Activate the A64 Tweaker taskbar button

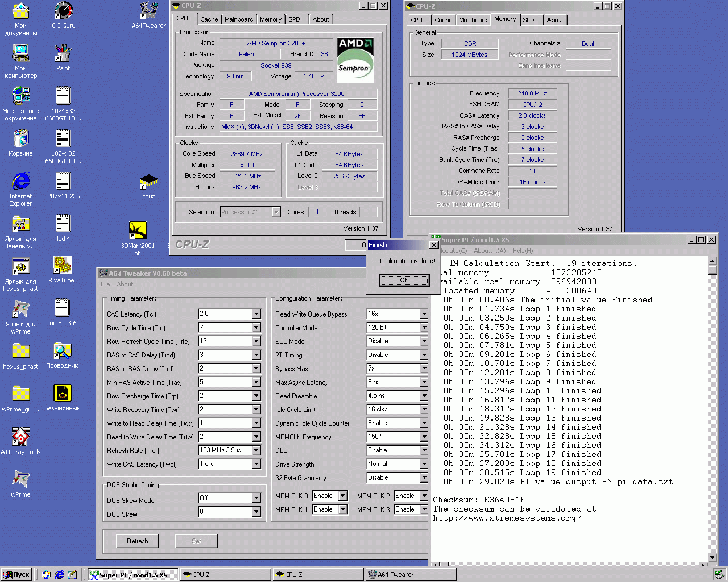tap(410, 575)
